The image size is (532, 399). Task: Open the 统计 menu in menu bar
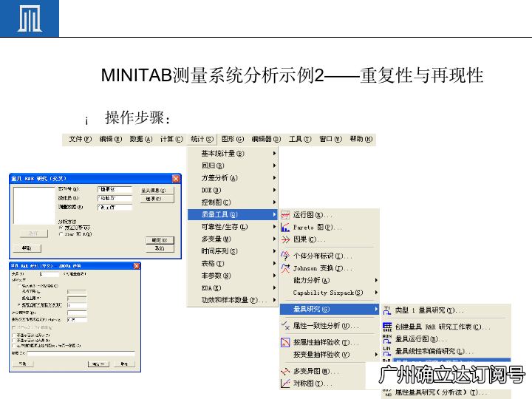click(x=201, y=139)
